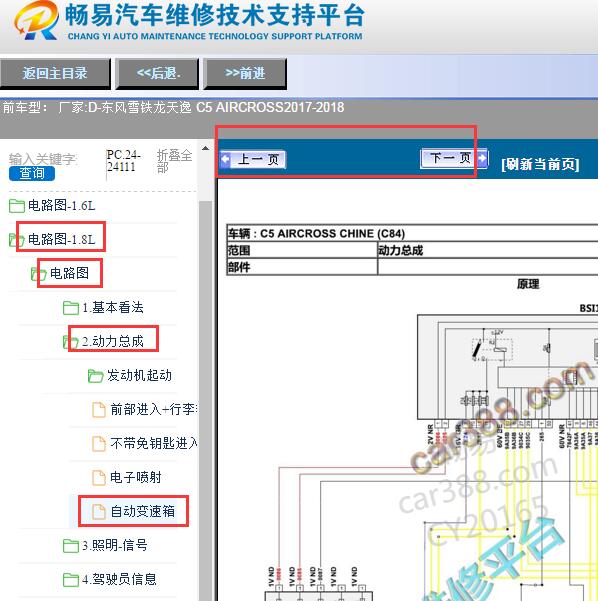Click 返回主目录 button
The width and height of the screenshot is (598, 601).
55,74
